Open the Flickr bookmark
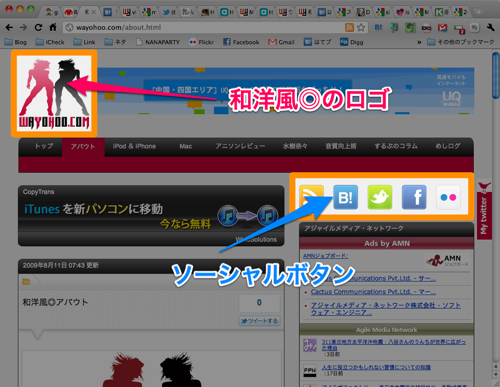500x387 pixels. tap(201, 42)
